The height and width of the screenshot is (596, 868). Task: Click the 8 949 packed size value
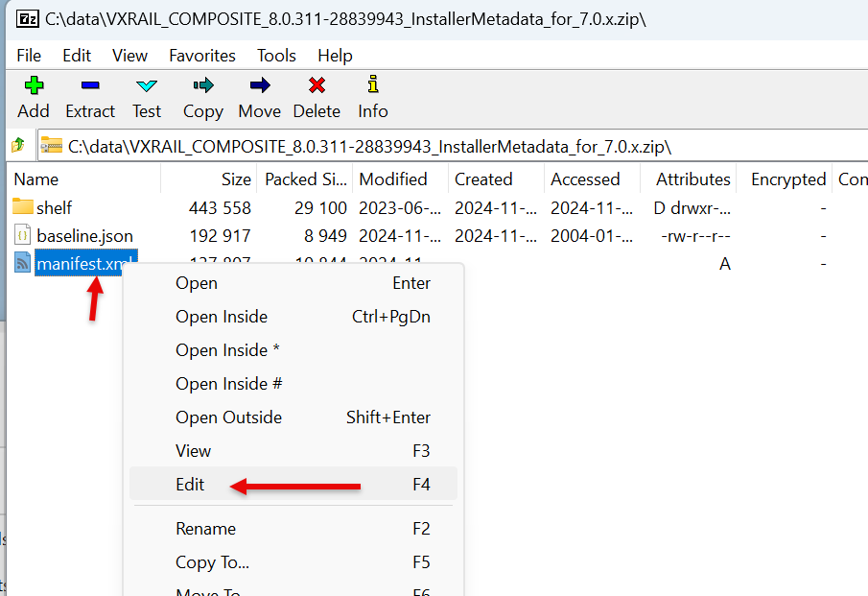click(x=325, y=236)
